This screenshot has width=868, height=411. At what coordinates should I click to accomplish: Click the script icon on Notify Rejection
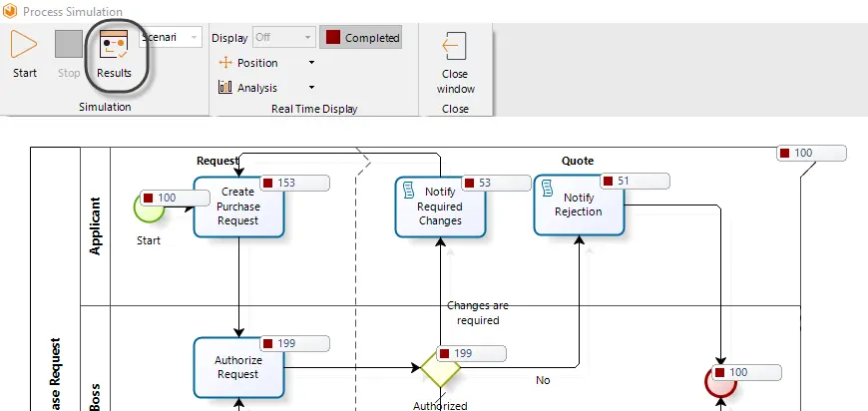(548, 188)
